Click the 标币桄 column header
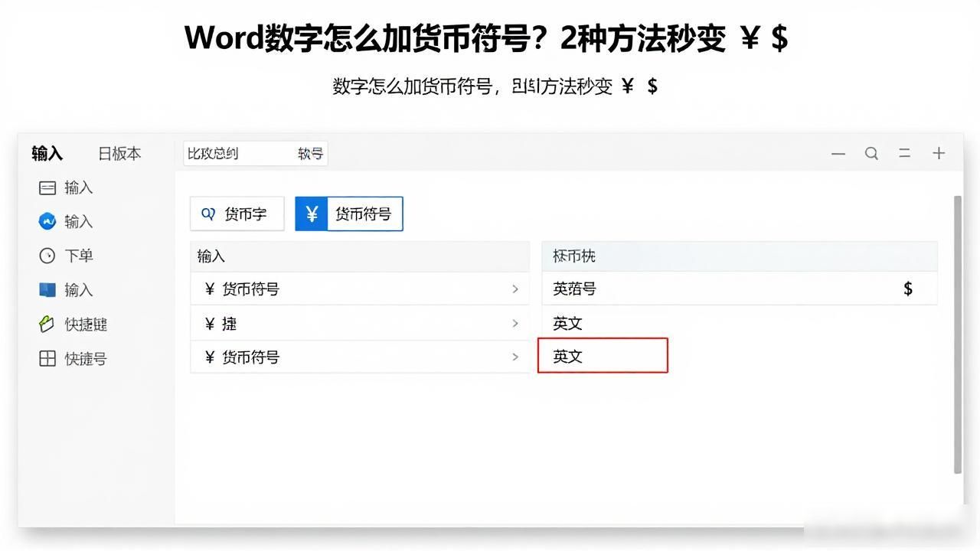Viewport: 980px width, 551px height. pos(740,256)
